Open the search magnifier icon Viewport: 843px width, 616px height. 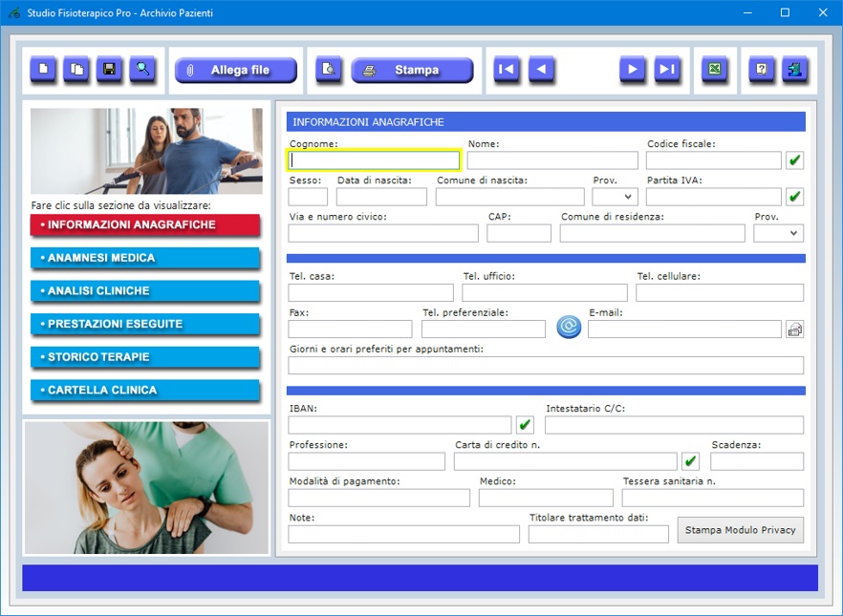pyautogui.click(x=142, y=70)
